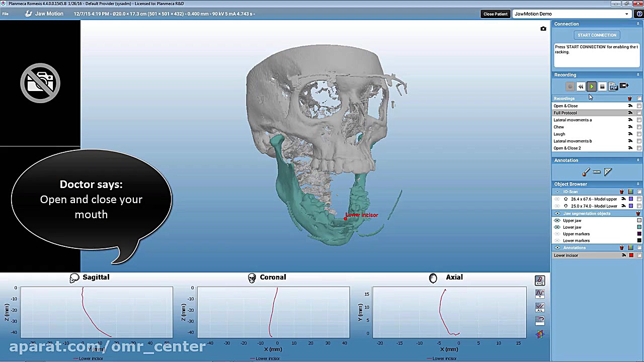Image resolution: width=644 pixels, height=362 pixels.
Task: Select the line measurement annotation tool
Action: click(597, 172)
